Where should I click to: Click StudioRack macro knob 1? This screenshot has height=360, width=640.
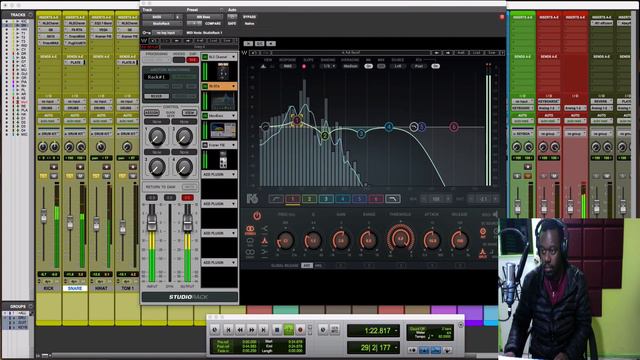coord(157,137)
